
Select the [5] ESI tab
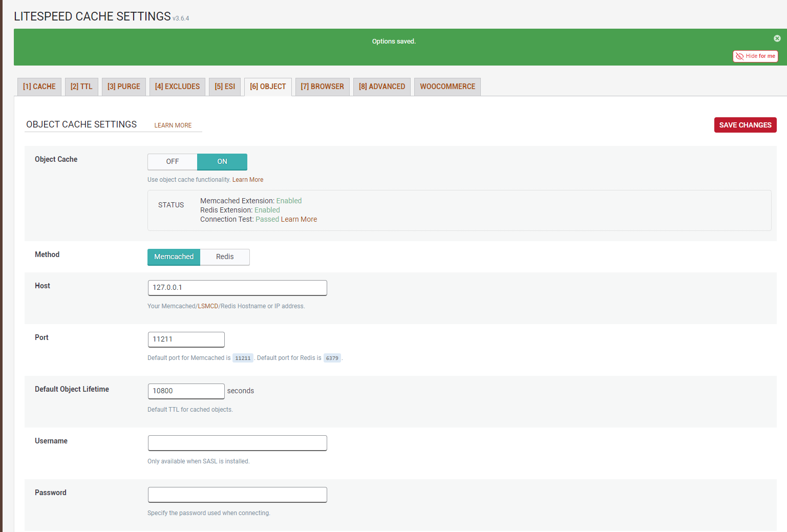tap(225, 87)
